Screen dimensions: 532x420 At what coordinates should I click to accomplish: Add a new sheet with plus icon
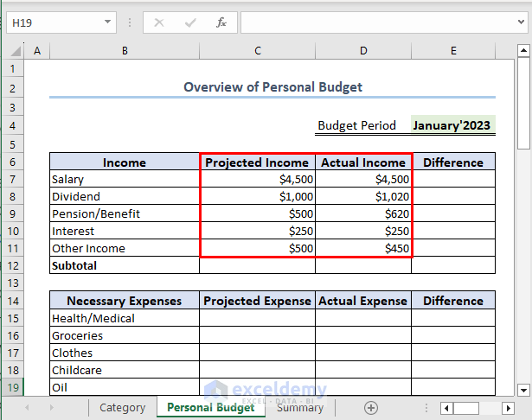click(371, 408)
